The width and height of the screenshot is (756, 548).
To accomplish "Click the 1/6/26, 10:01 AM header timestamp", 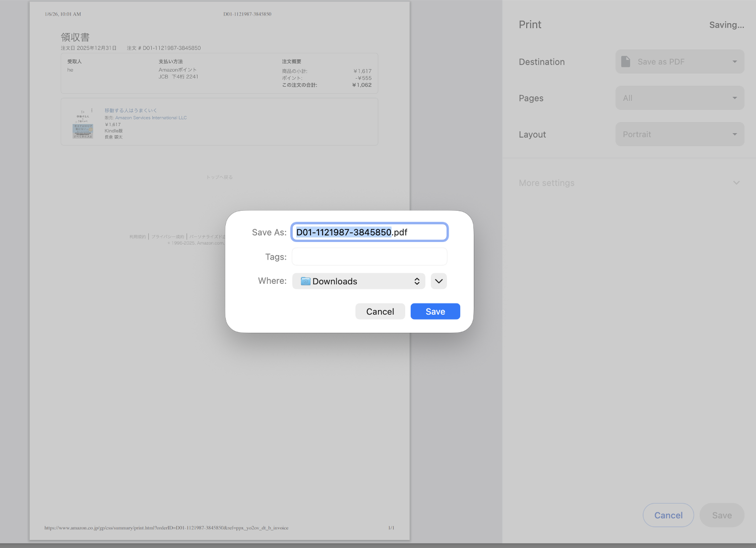I will [62, 14].
